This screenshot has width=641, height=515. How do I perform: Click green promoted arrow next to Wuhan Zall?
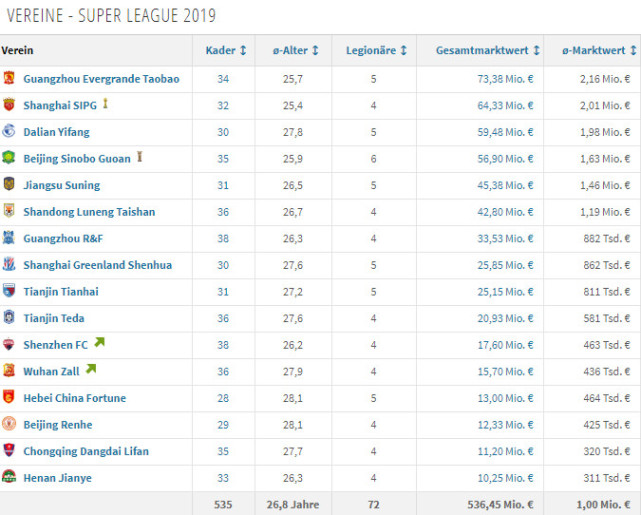[91, 370]
